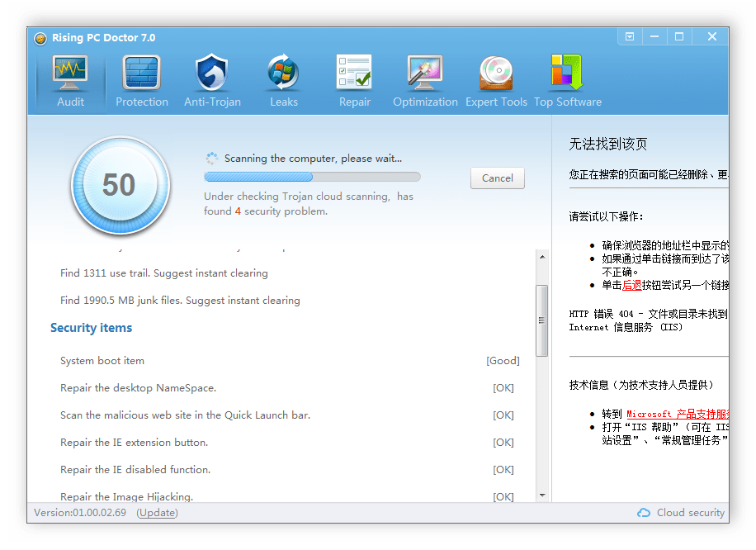Click the 'HTTP 错误 404' text line
This screenshot has height=550, width=756.
[x=648, y=314]
